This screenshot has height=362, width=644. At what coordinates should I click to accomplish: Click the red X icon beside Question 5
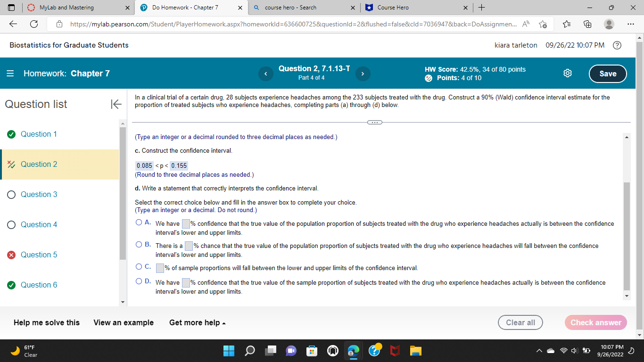tap(11, 255)
